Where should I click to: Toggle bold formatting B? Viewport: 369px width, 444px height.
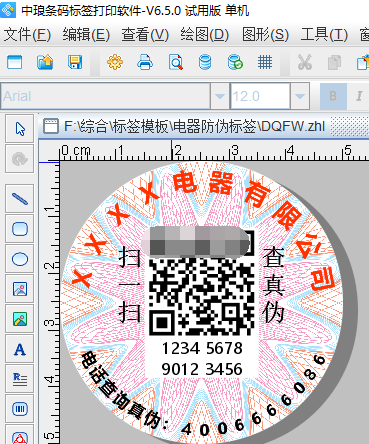(333, 96)
